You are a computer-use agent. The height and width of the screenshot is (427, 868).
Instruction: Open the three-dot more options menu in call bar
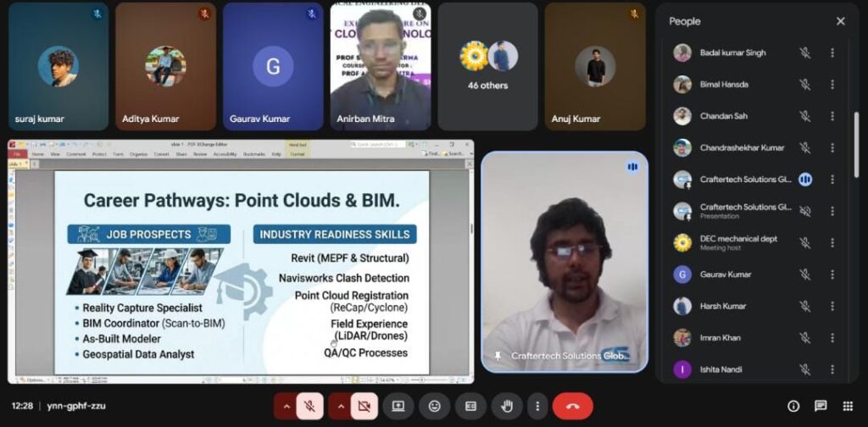tap(537, 406)
